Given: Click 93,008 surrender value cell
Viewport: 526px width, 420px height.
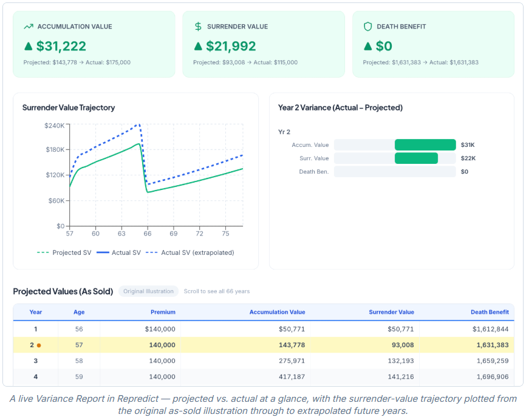Looking at the screenshot, I should (x=403, y=345).
